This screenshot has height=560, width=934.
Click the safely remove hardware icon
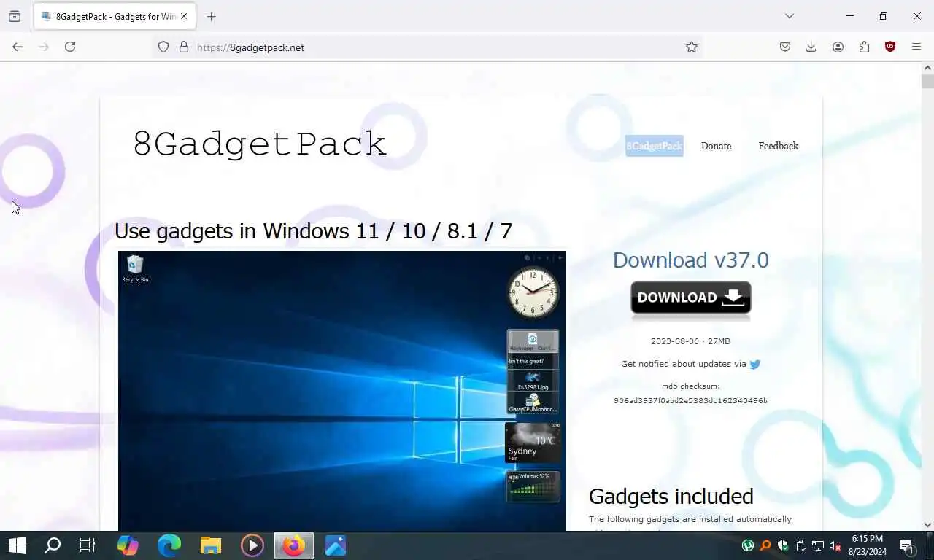800,545
